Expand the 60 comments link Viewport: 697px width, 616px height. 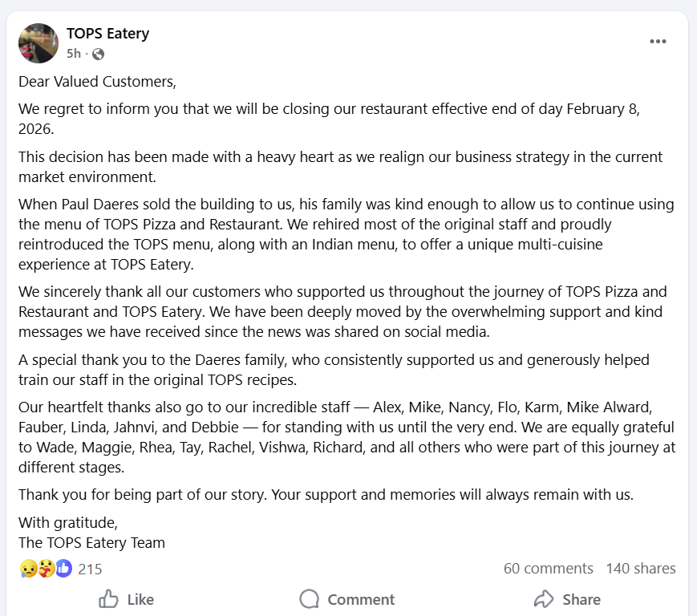click(548, 569)
